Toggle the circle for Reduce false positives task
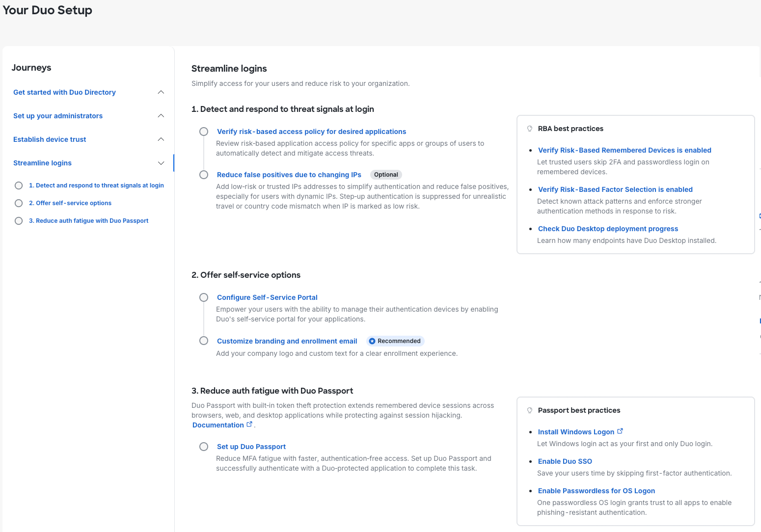 [204, 175]
